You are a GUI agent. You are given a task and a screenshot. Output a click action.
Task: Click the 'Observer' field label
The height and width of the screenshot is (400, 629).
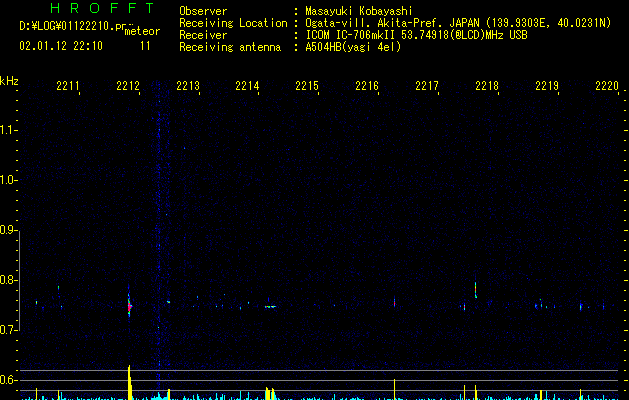[x=203, y=11]
